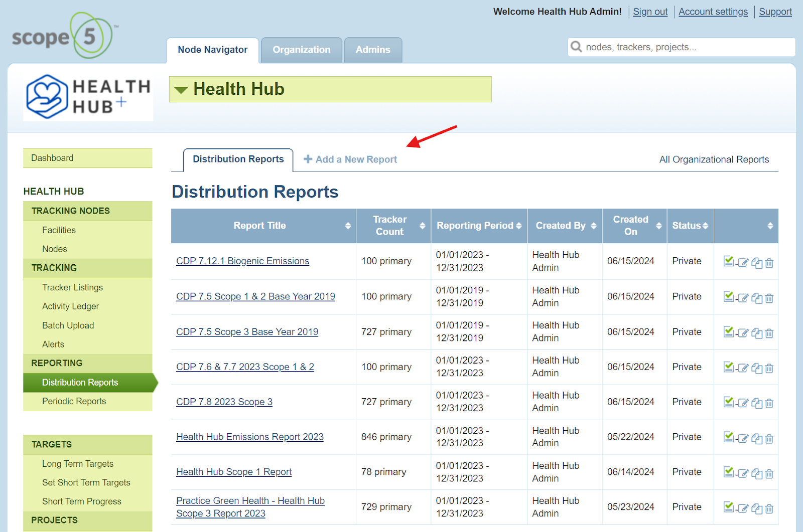Open Batch Upload in the sidebar

(68, 325)
